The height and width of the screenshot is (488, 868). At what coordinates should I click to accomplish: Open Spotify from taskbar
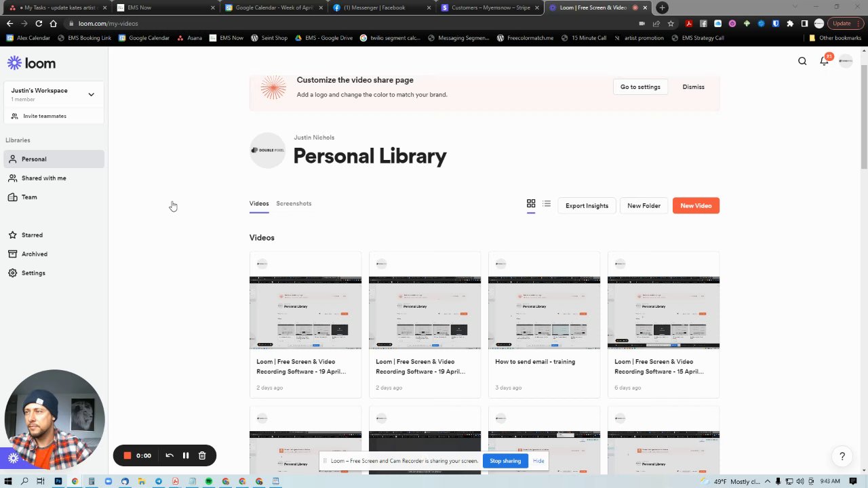tap(208, 481)
